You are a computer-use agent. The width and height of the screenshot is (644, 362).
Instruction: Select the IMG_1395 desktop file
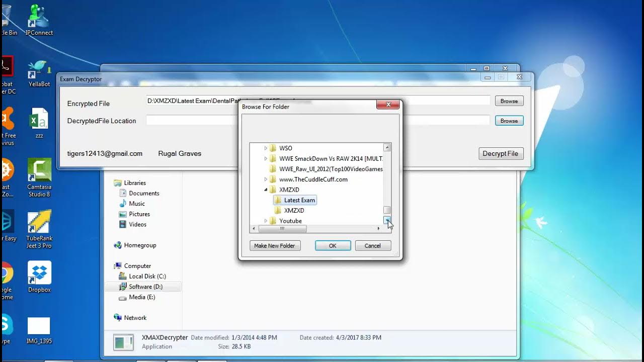39,330
